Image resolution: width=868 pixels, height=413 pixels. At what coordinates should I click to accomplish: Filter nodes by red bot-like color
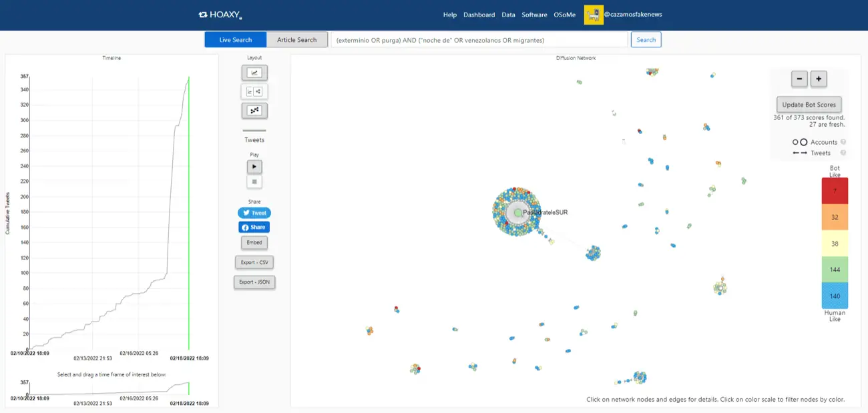[835, 191]
